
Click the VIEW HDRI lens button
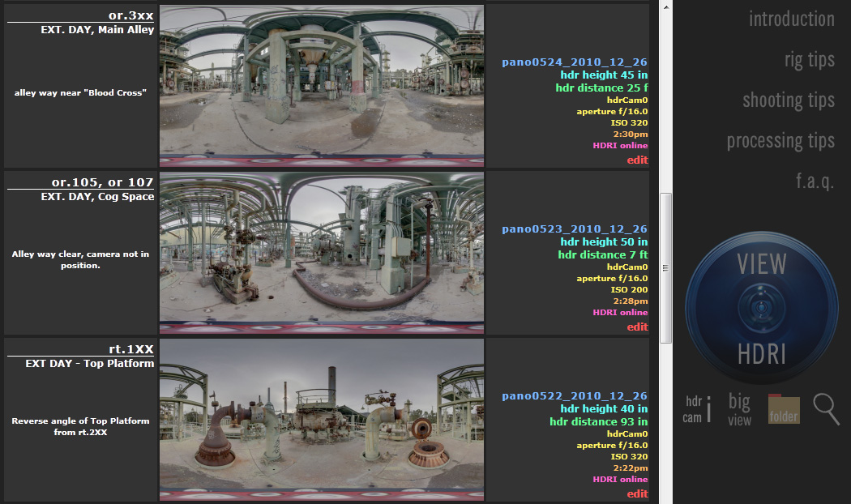coord(762,308)
